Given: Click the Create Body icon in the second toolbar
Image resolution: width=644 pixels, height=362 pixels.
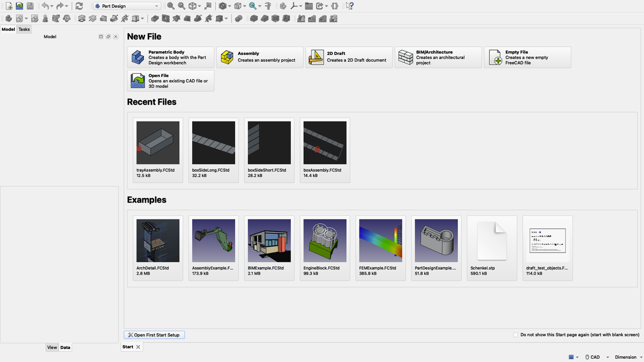Looking at the screenshot, I should tap(8, 18).
